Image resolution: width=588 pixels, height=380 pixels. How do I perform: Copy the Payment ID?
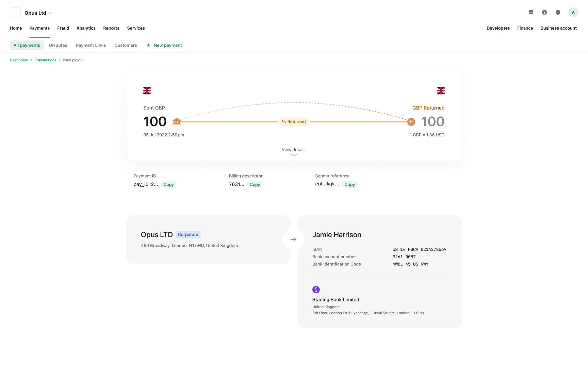[x=168, y=184]
